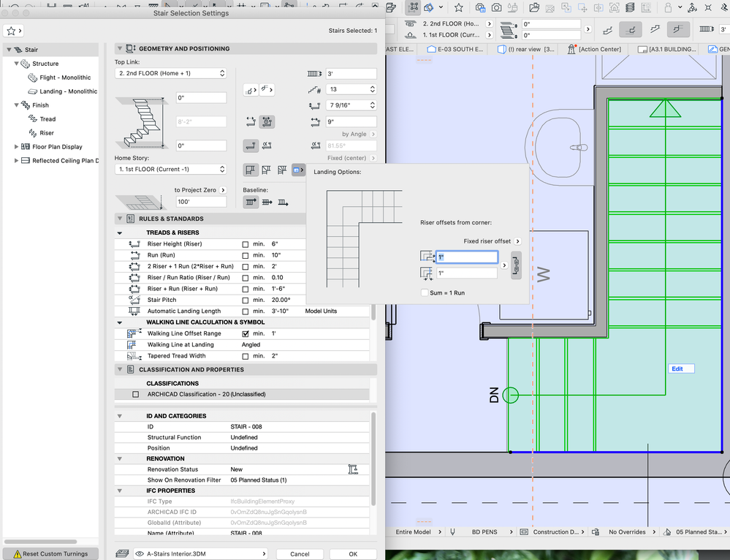Enable the Sum = 1 Run checkbox

point(425,292)
